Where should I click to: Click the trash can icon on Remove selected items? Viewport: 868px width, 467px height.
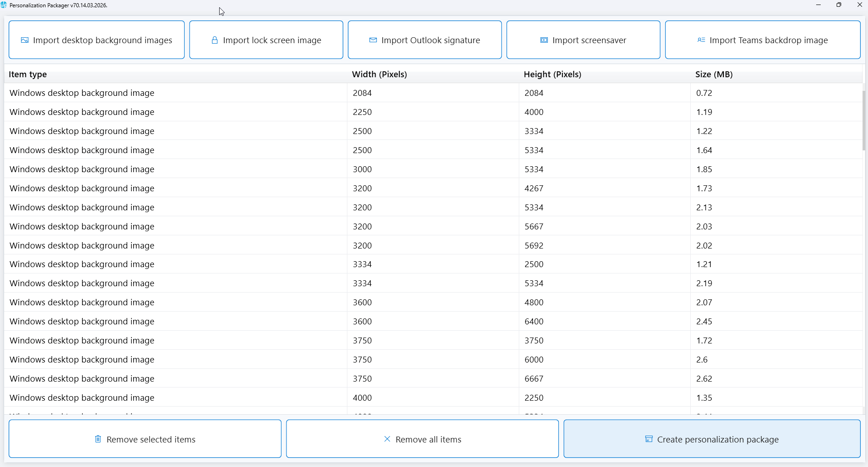pyautogui.click(x=98, y=439)
